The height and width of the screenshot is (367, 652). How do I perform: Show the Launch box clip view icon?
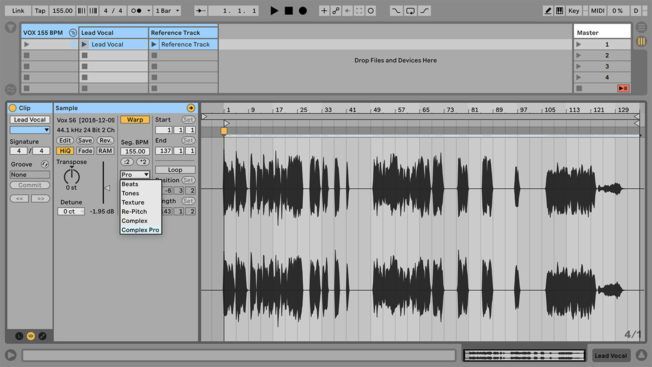pos(19,336)
